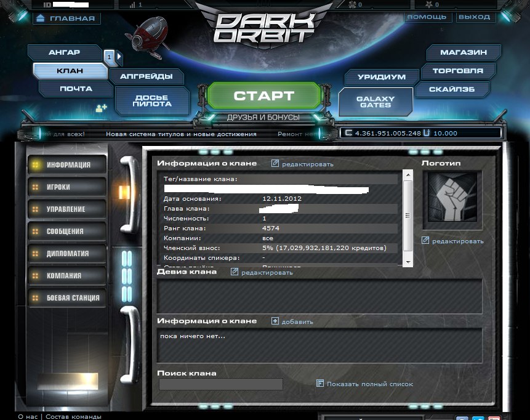Click the invite friend icon under ПОЧТА

(101, 108)
